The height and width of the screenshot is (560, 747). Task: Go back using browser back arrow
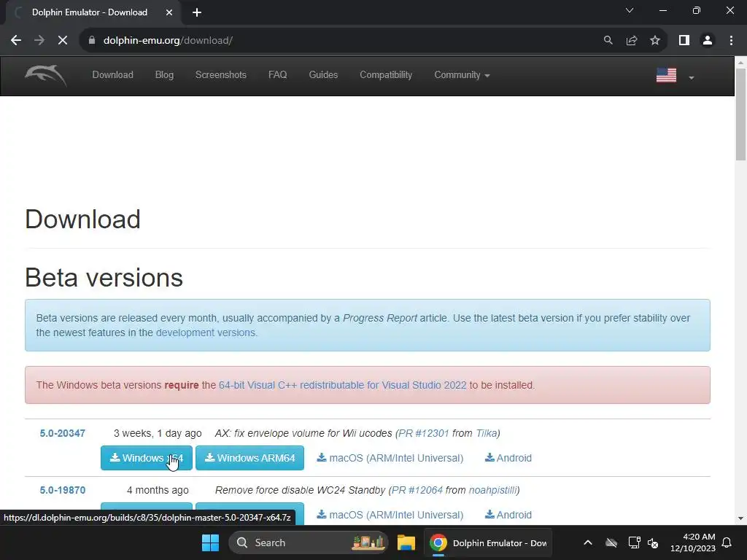tap(16, 41)
